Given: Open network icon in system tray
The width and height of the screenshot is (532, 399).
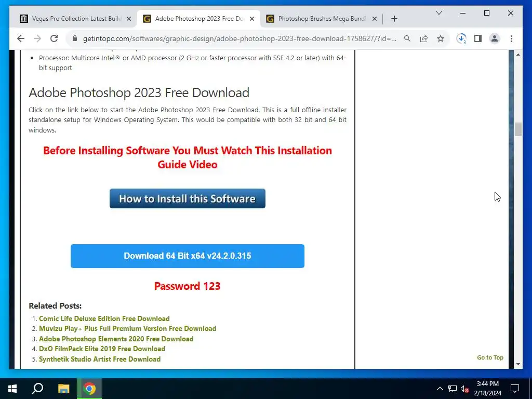Looking at the screenshot, I should 453,389.
